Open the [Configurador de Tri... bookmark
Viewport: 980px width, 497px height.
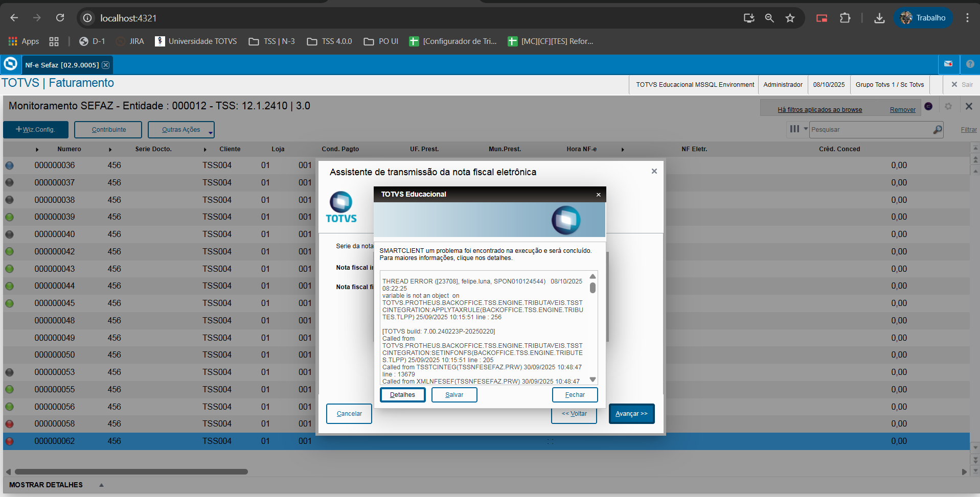point(453,41)
